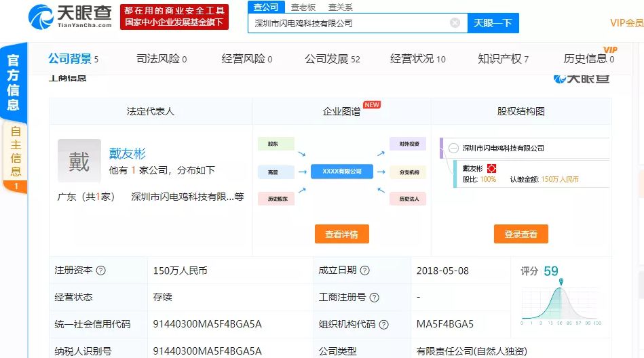Switch to the 查老板 search tab

[x=303, y=7]
